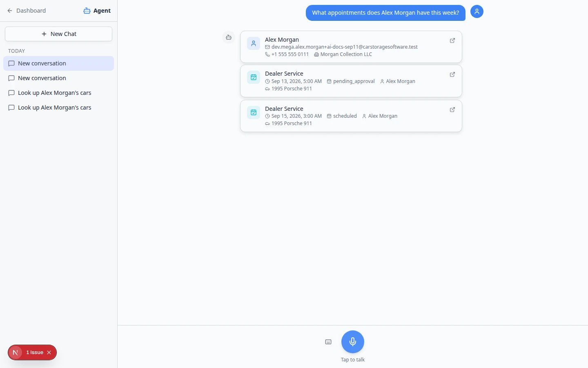Screen dimensions: 588x368
Task: Click Morgan Collection LLC company text
Action: tap(346, 54)
